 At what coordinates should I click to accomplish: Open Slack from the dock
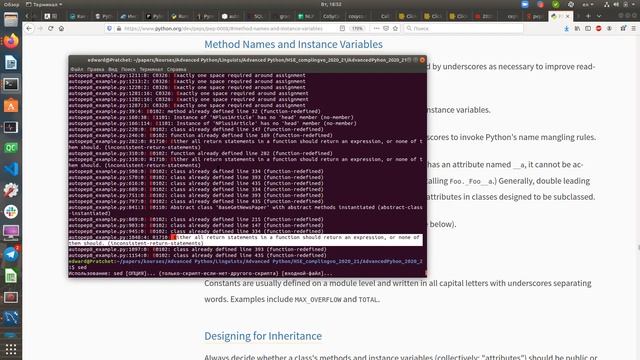[x=11, y=211]
